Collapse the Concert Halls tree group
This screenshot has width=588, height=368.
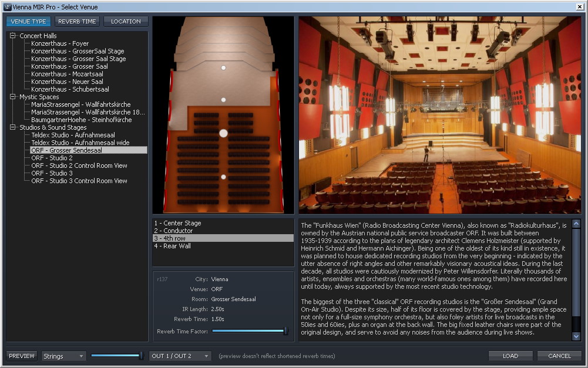[x=13, y=36]
